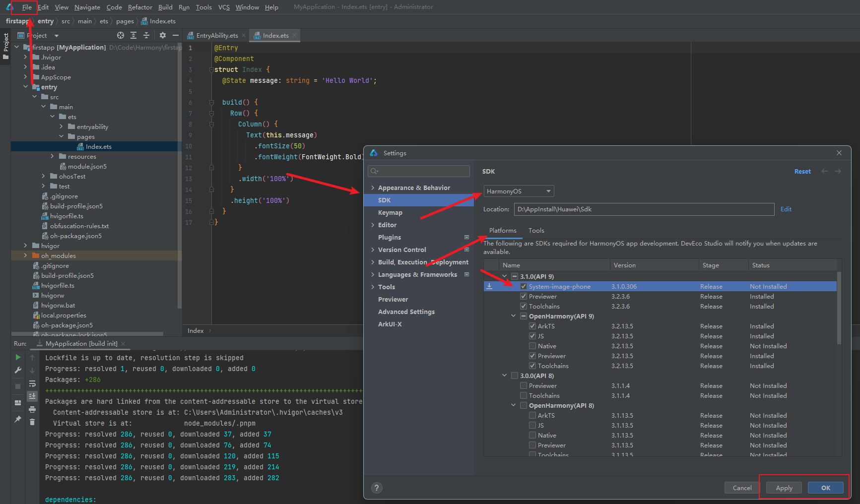The height and width of the screenshot is (504, 860).
Task: Click the download icon beside System-image-phone
Action: point(489,286)
